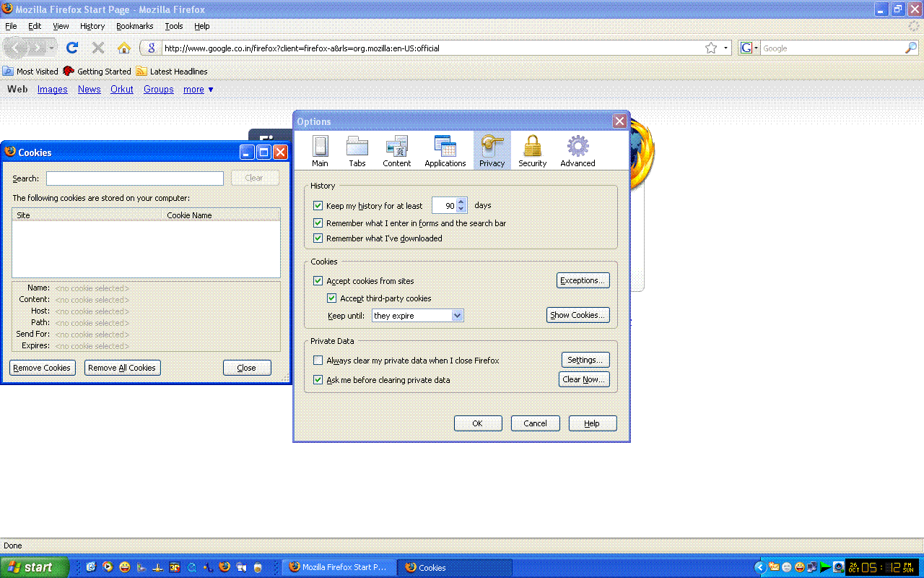Toggle Accept third-party cookies checkbox
Image resolution: width=924 pixels, height=578 pixels.
(x=332, y=298)
